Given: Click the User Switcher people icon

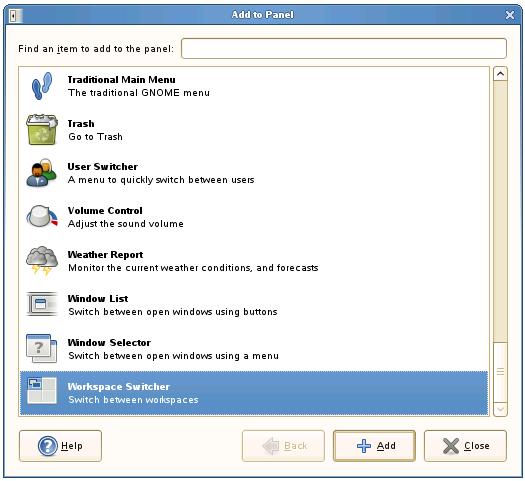Looking at the screenshot, I should tap(42, 173).
